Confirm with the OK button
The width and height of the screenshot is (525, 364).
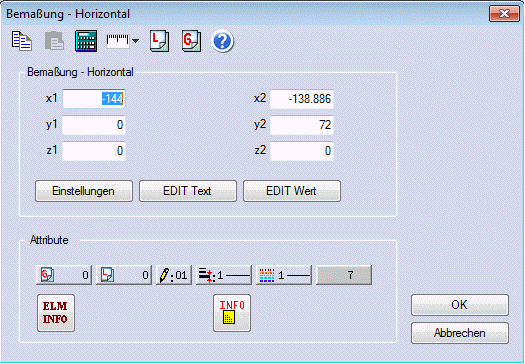(460, 305)
